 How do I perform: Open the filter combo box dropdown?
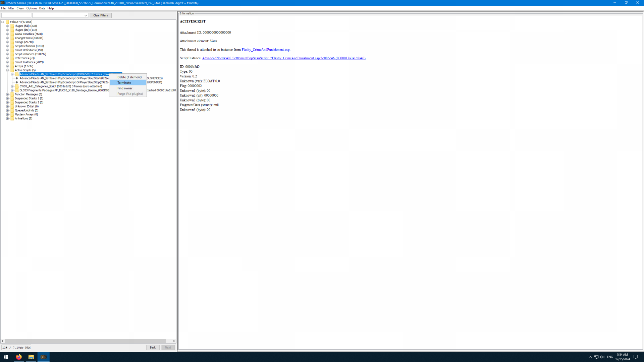[x=86, y=16]
